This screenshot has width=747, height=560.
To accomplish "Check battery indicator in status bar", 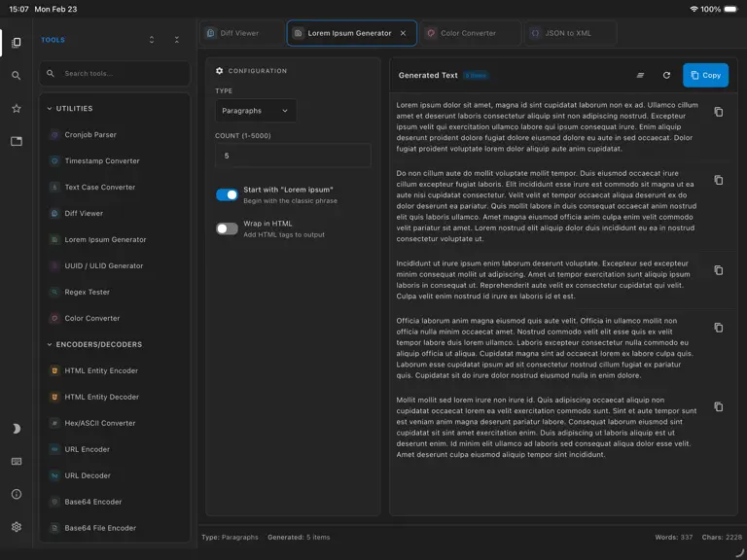I will pos(730,9).
